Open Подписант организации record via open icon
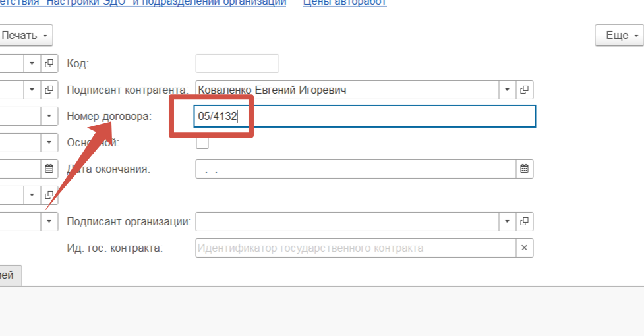This screenshot has height=336, width=644. click(x=524, y=221)
